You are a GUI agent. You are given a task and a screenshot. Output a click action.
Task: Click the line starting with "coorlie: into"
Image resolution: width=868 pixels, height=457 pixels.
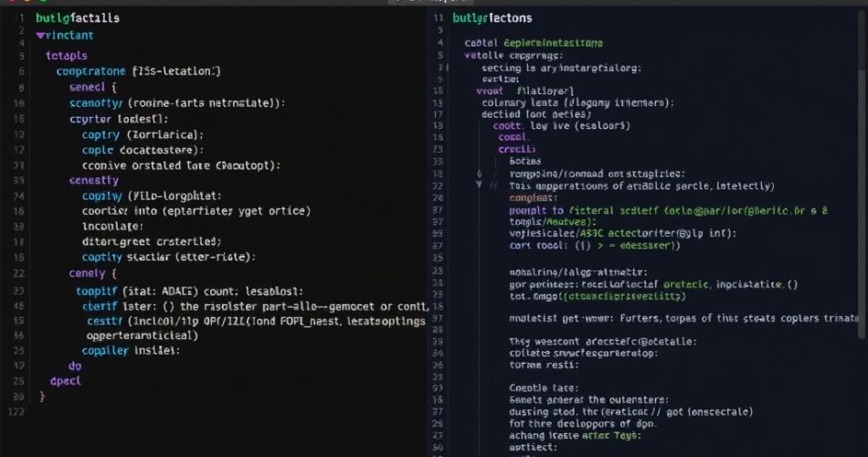[x=196, y=212]
